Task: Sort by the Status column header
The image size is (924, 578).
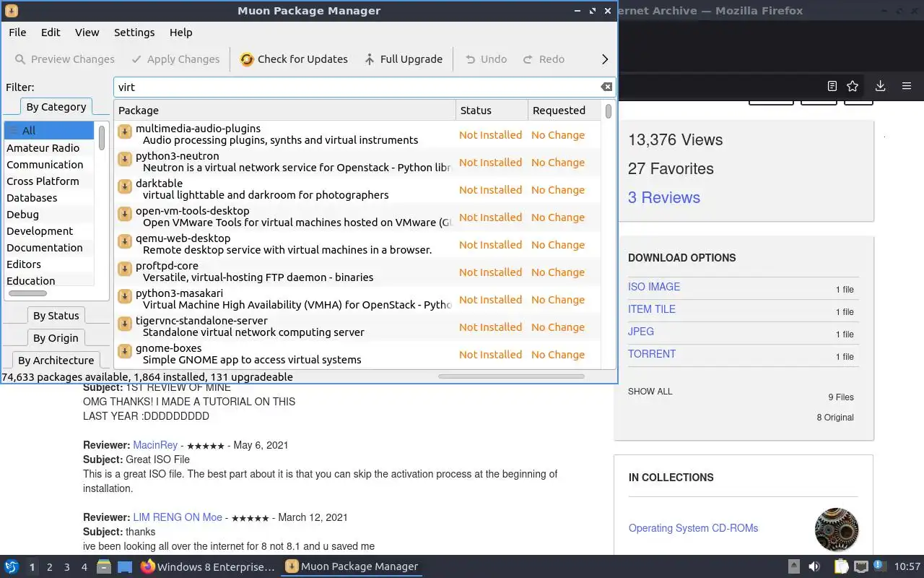Action: point(492,111)
